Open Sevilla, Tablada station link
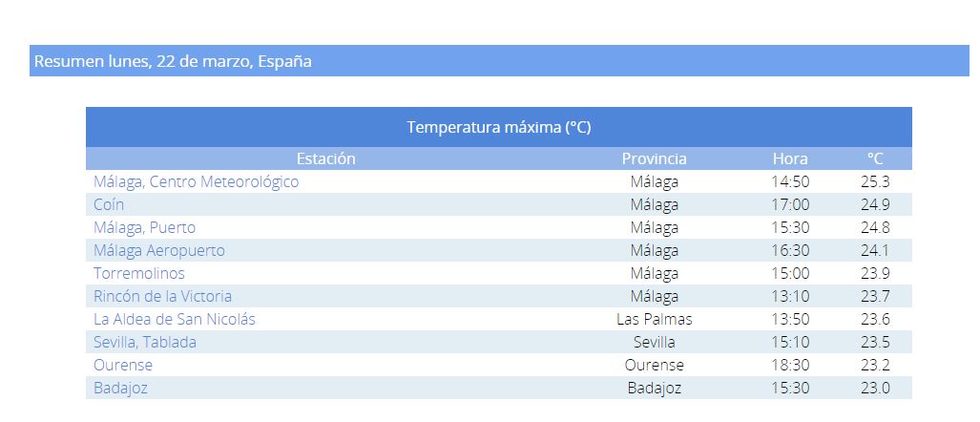Image resolution: width=980 pixels, height=422 pixels. point(144,342)
